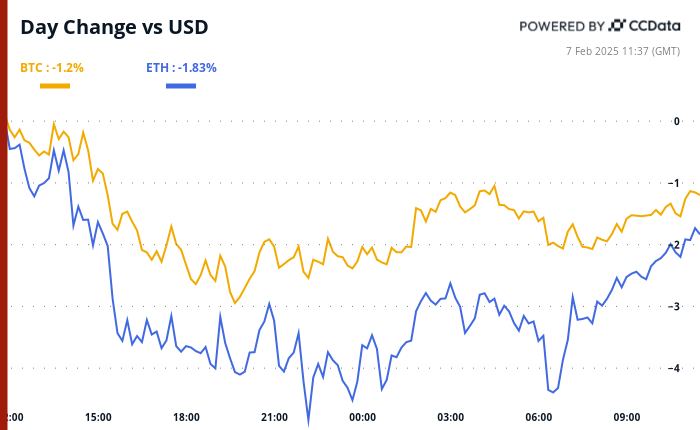This screenshot has height=430, width=700.
Task: Toggle the BTC : -1.2% legend label
Action: pyautogui.click(x=52, y=68)
